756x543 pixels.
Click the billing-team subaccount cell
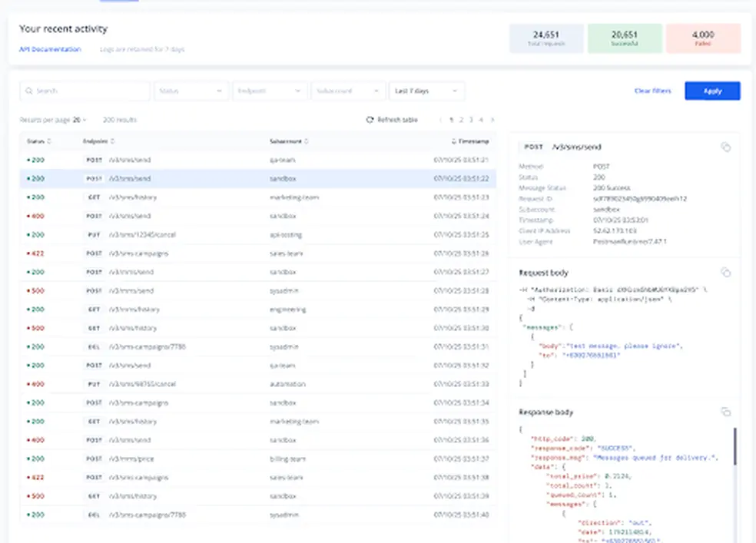pyautogui.click(x=287, y=459)
